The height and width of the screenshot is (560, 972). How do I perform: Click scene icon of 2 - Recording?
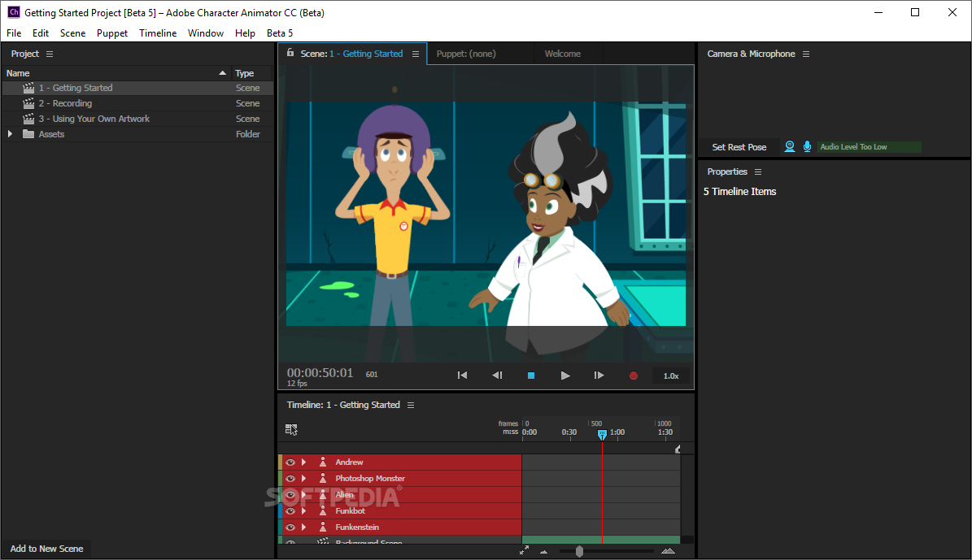coord(28,103)
